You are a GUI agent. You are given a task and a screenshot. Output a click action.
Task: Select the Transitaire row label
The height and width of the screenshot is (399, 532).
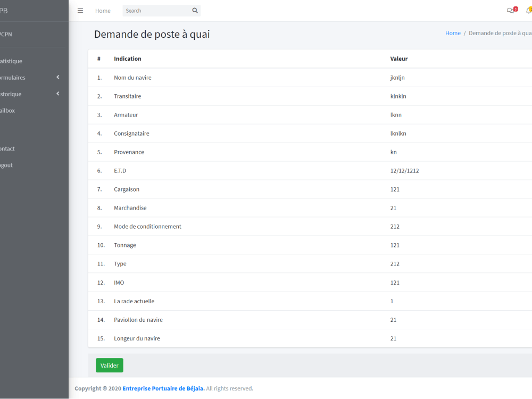coord(128,96)
